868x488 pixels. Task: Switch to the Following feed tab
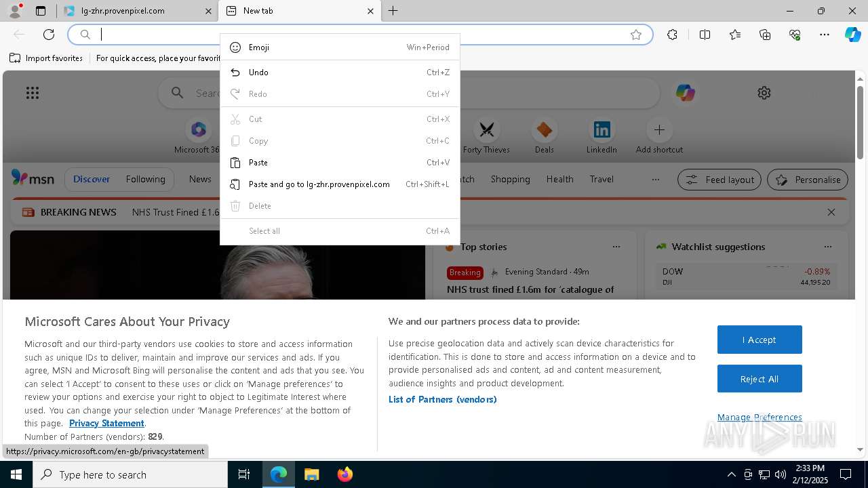tap(145, 179)
